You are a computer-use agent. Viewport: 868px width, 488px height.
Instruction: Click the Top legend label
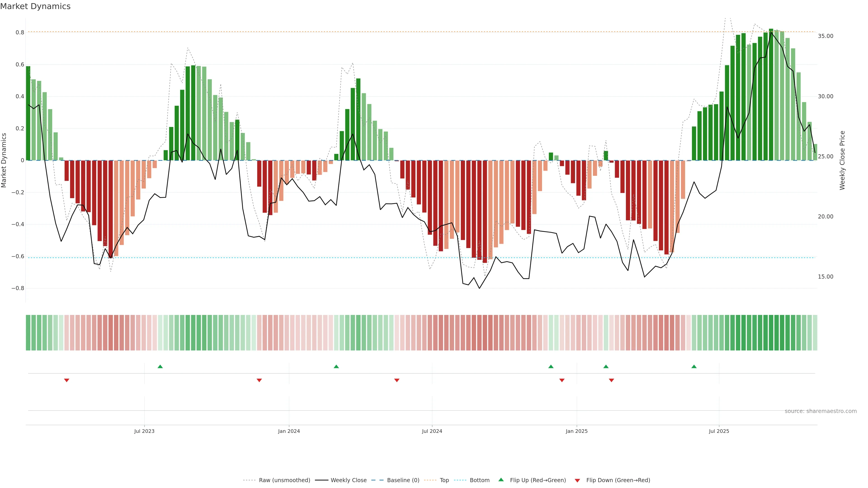pos(444,480)
